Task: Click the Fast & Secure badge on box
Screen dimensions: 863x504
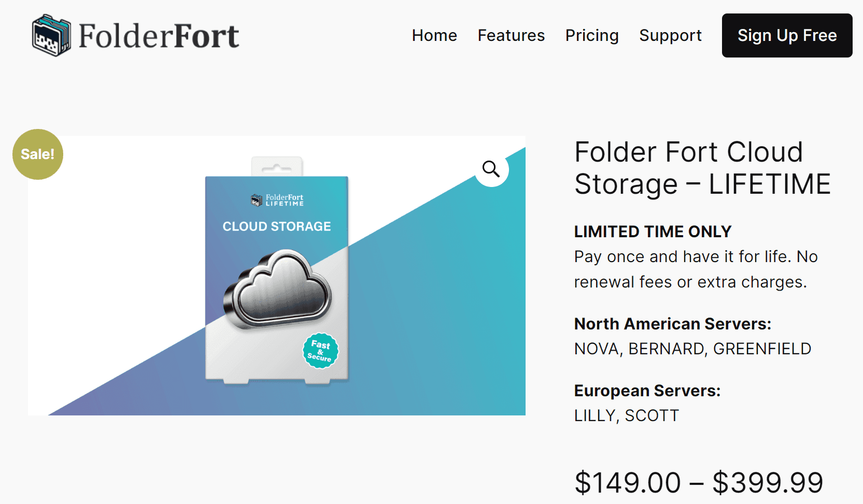Action: pyautogui.click(x=320, y=351)
